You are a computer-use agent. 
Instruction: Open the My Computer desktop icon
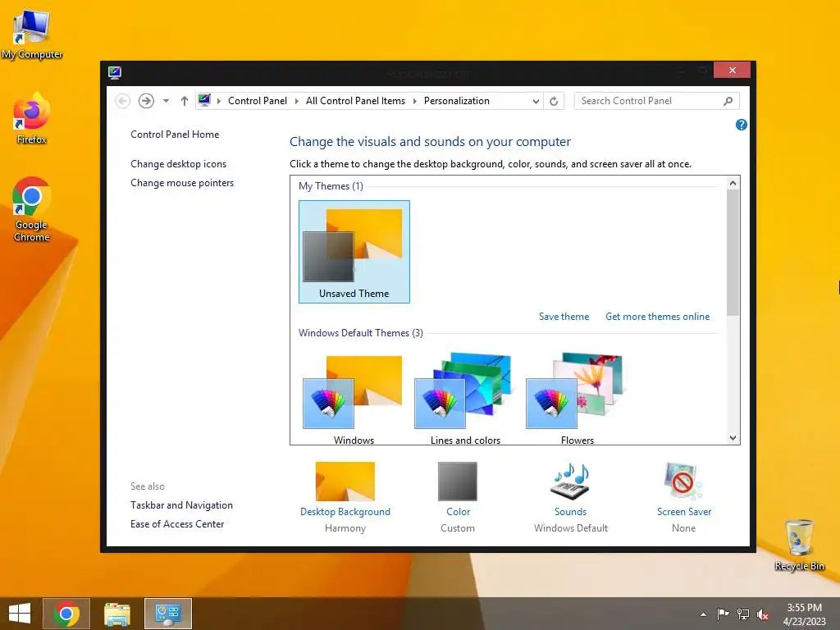click(32, 34)
